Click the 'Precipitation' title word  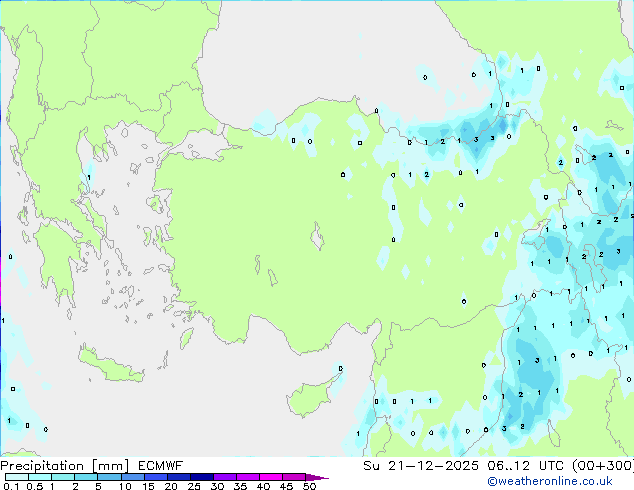(x=42, y=466)
